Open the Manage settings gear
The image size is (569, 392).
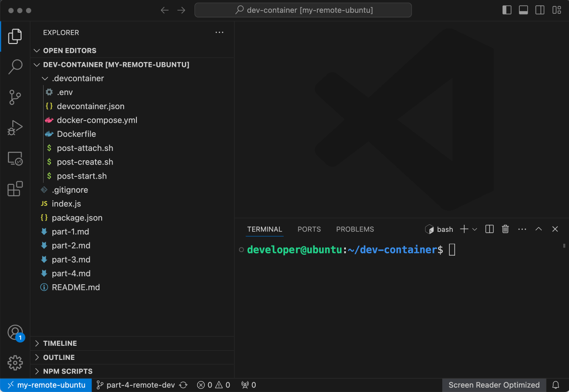click(15, 363)
